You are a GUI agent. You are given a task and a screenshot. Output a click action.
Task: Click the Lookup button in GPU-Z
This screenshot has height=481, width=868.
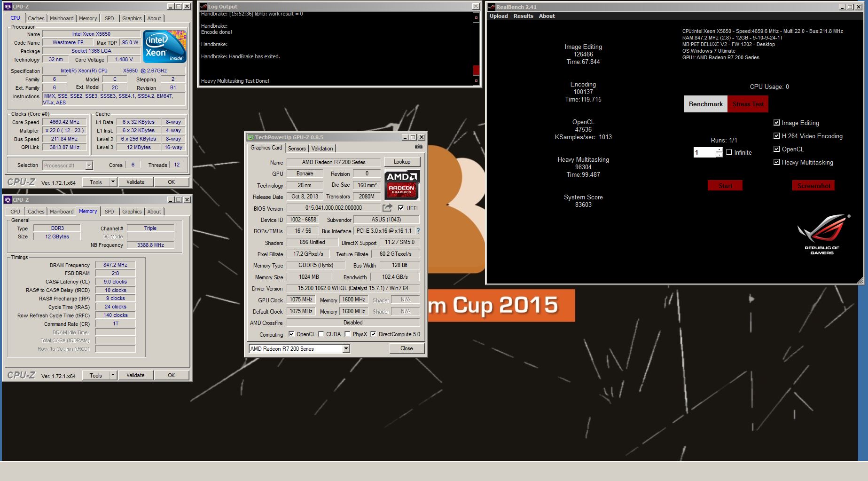coord(402,162)
